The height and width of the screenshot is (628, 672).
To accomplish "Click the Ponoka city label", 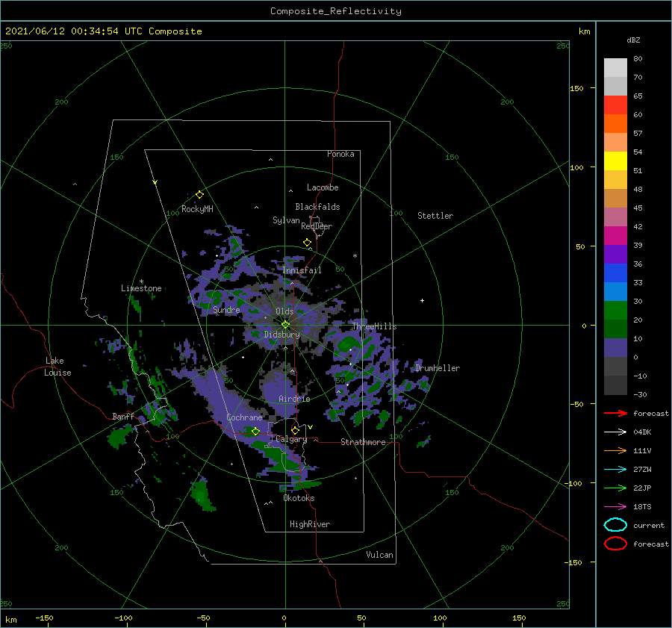I will pyautogui.click(x=340, y=154).
